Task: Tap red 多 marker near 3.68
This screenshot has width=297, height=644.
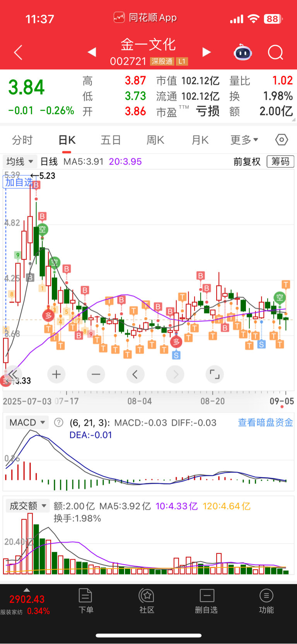Action: (48, 315)
